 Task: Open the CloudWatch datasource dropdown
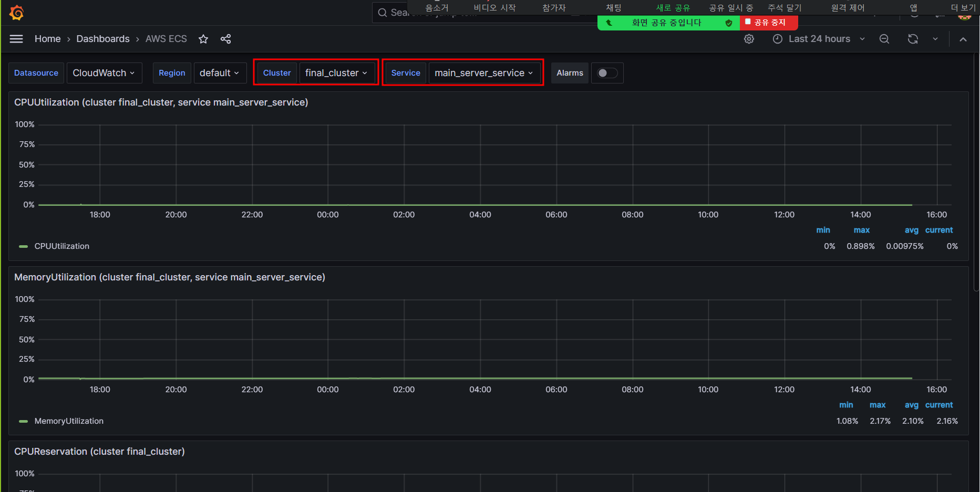104,73
